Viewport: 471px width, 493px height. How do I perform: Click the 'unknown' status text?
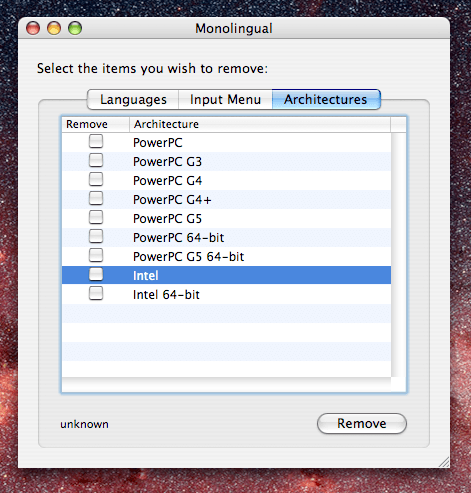[84, 424]
